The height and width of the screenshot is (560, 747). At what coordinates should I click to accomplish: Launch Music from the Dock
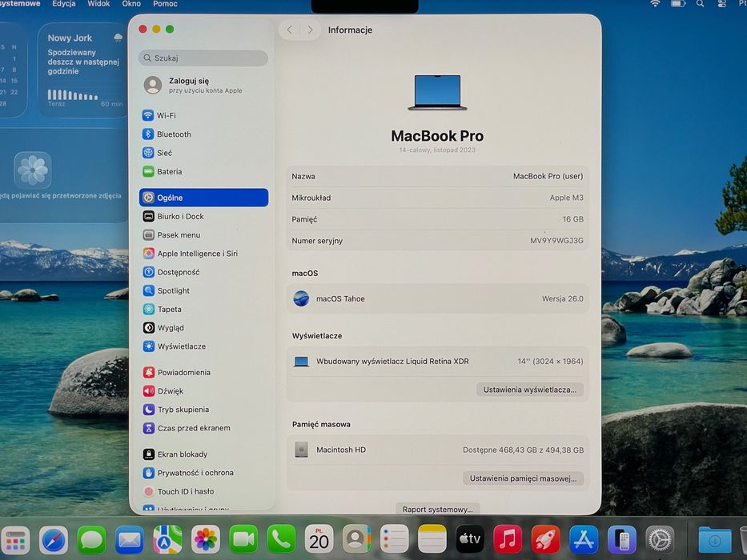tap(508, 541)
